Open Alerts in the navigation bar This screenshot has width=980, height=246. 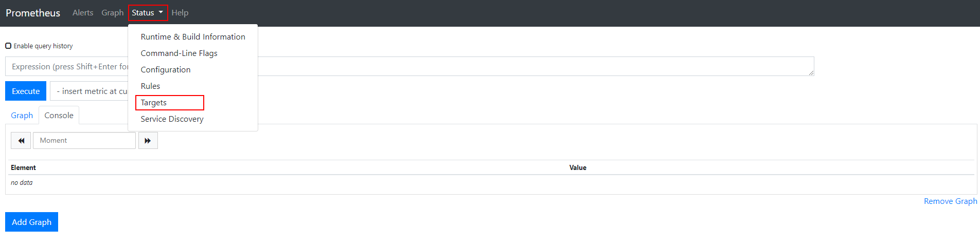click(83, 13)
